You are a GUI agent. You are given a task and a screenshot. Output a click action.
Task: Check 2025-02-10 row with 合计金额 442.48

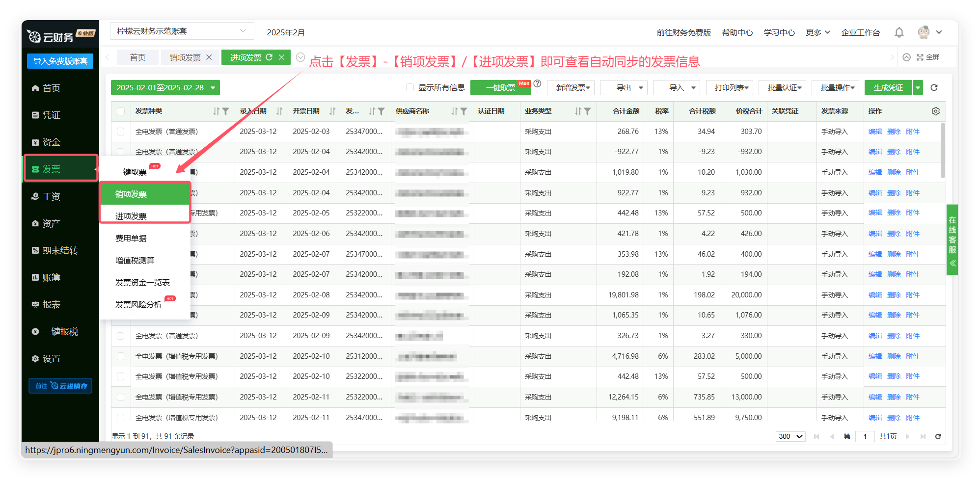(x=121, y=376)
